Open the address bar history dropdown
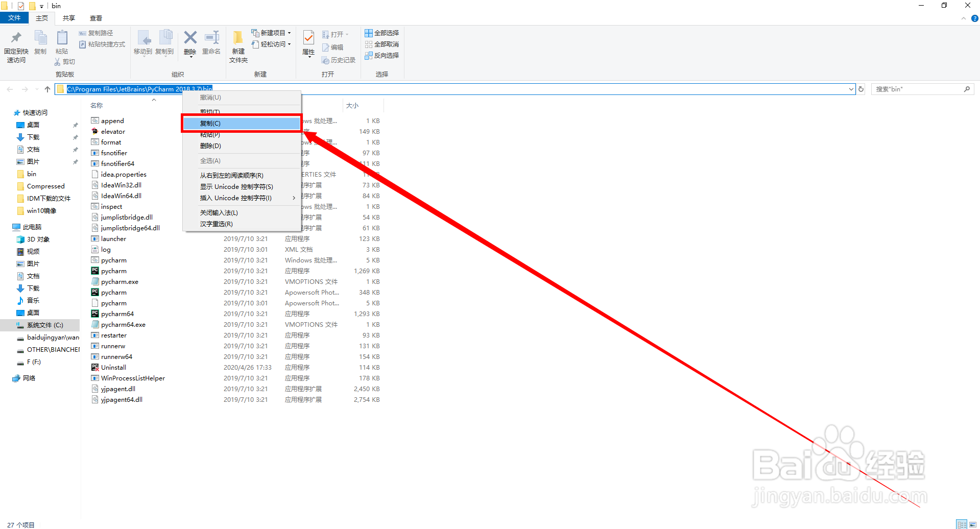The image size is (980, 529). pos(851,89)
